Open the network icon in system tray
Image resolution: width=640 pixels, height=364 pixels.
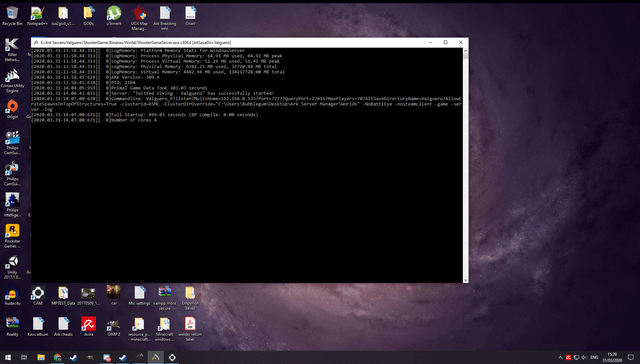tap(576, 357)
